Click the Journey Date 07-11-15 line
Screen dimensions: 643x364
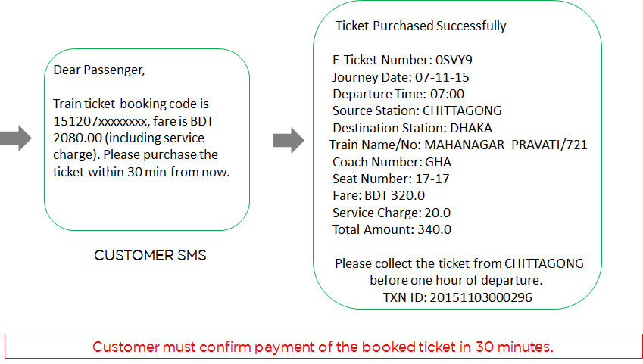click(401, 77)
